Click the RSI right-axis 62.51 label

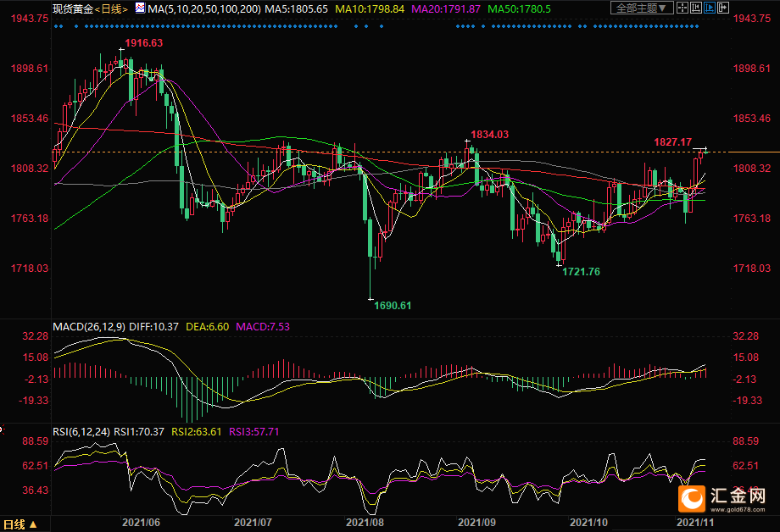(746, 466)
